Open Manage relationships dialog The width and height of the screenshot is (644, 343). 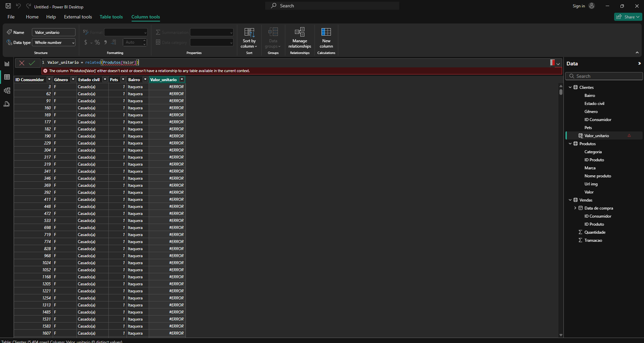pyautogui.click(x=300, y=38)
